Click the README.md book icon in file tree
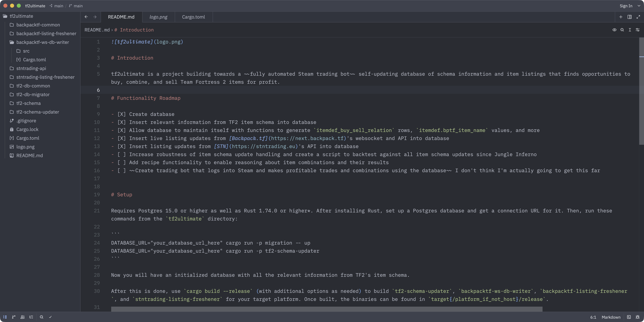The width and height of the screenshot is (644, 322). click(12, 155)
